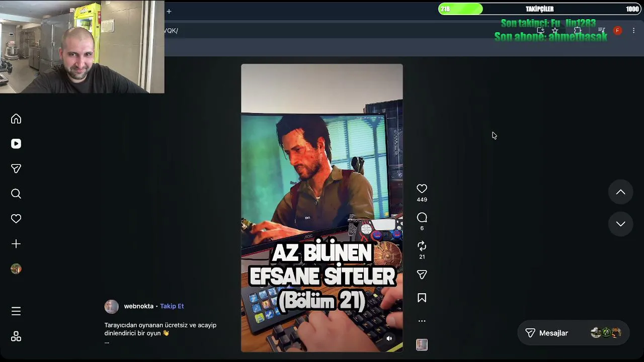Pause the reel by clicking the video
Viewport: 644px width, 362px height.
tap(322, 208)
